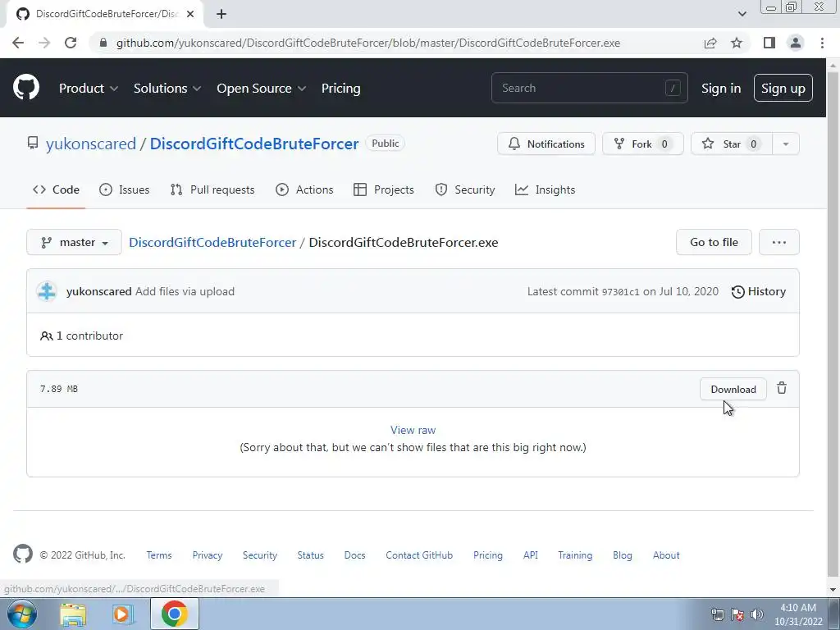Click the network tray icon
840x630 pixels.
[x=717, y=614]
